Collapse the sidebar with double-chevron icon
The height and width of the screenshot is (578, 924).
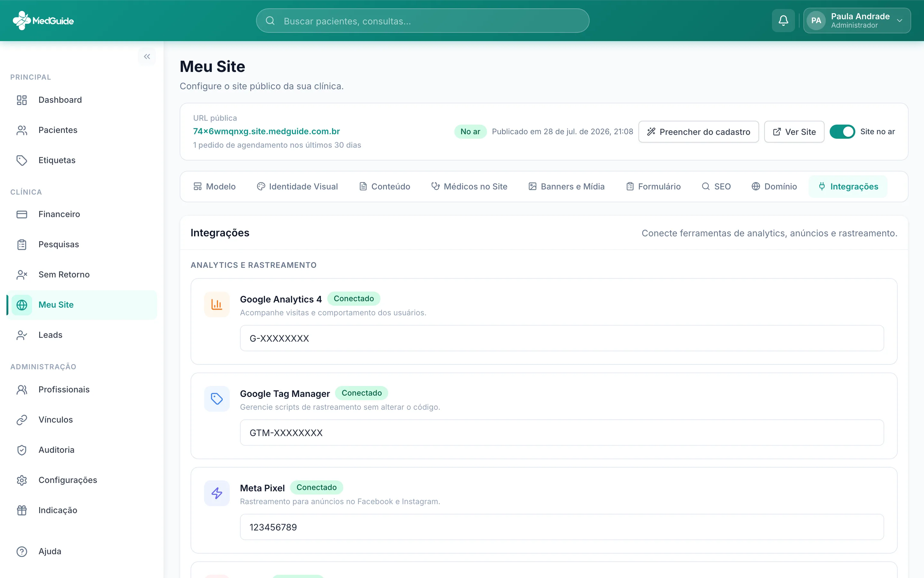(147, 57)
